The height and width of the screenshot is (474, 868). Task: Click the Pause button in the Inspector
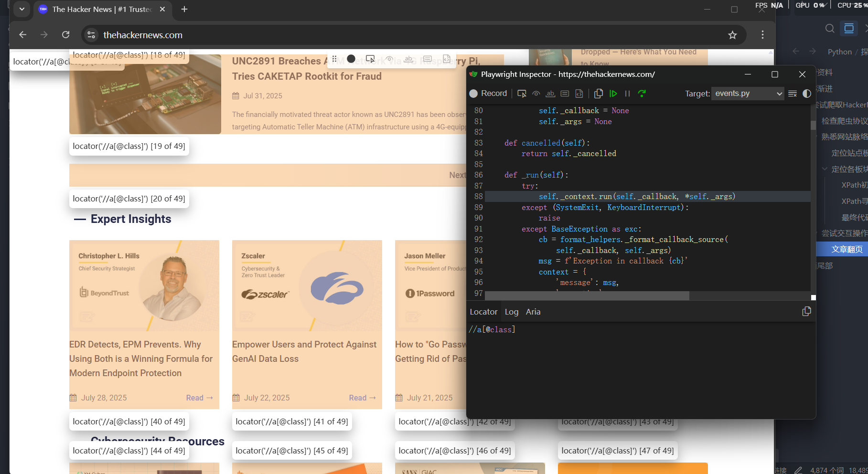628,94
